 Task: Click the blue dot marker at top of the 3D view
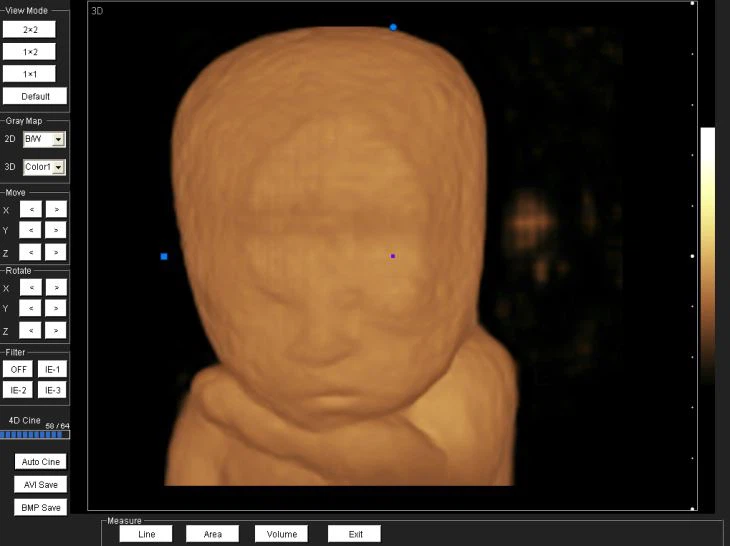click(x=393, y=27)
